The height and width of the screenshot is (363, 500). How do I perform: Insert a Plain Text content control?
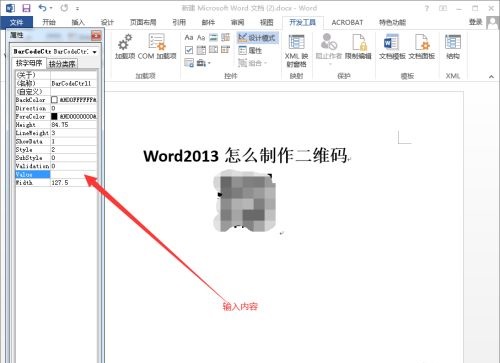[201, 37]
